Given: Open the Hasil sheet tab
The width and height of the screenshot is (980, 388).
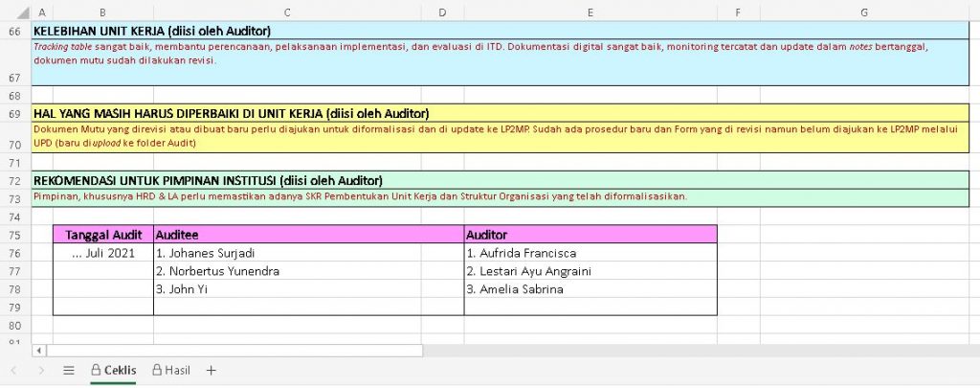Looking at the screenshot, I should (170, 370).
